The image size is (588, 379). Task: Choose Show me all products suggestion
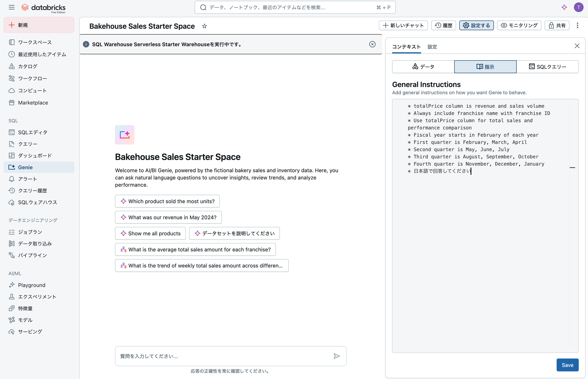point(150,233)
